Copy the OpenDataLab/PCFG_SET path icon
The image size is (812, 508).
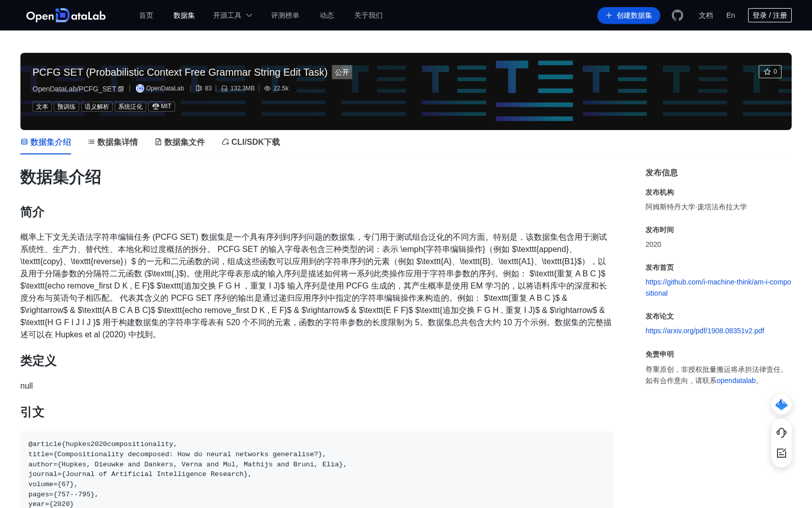pyautogui.click(x=121, y=89)
